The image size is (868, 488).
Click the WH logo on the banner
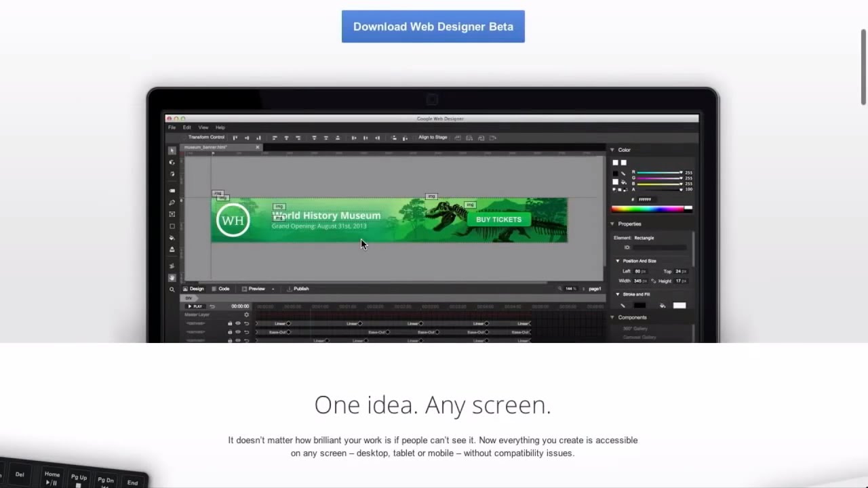coord(233,220)
